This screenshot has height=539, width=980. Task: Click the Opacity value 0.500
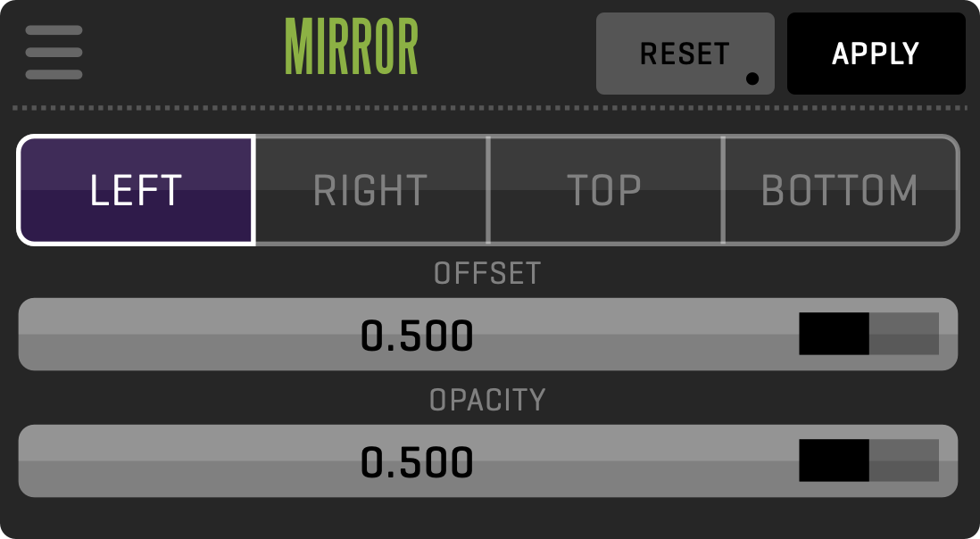417,462
